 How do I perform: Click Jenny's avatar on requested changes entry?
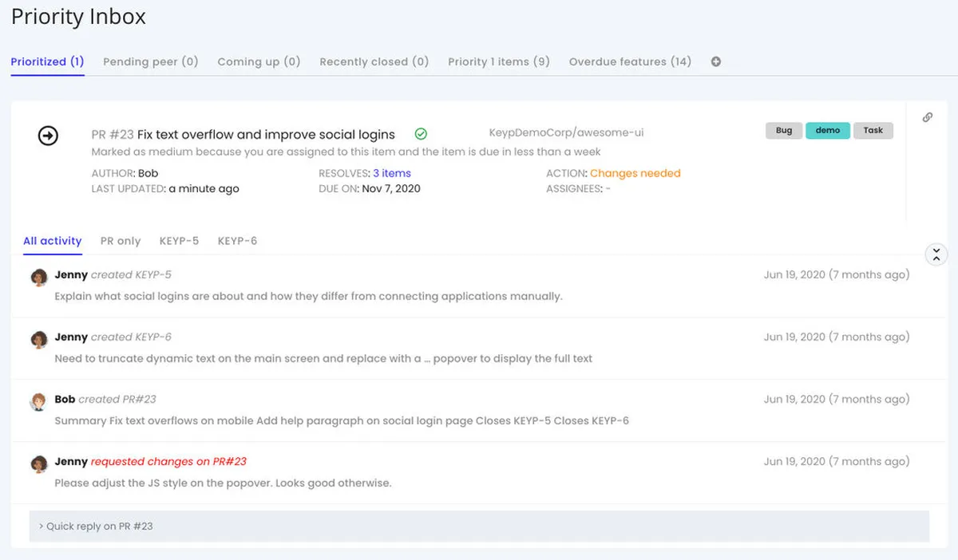point(38,463)
